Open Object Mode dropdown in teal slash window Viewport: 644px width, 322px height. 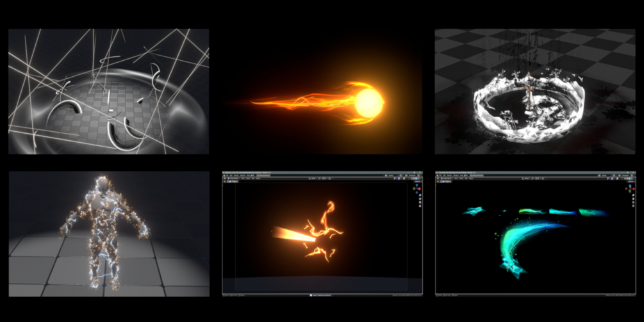click(x=447, y=179)
